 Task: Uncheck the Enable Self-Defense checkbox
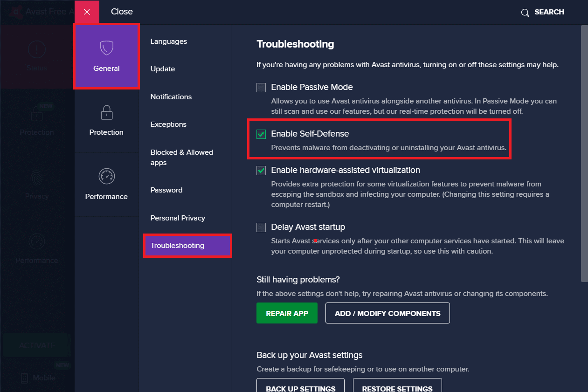coord(261,134)
